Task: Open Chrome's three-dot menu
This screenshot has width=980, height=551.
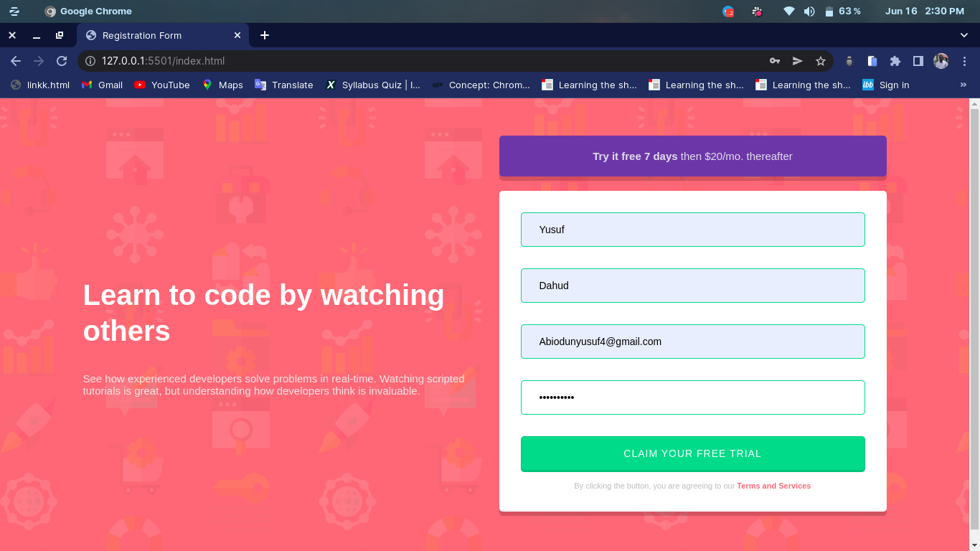Action: pyautogui.click(x=965, y=61)
